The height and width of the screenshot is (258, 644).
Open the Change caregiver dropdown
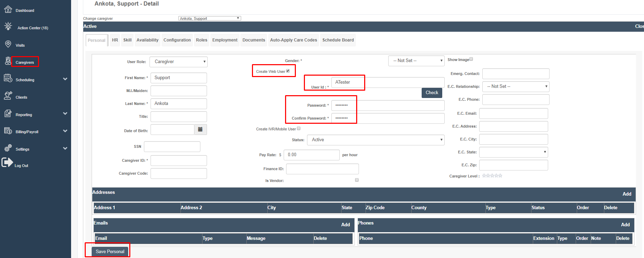tap(209, 18)
